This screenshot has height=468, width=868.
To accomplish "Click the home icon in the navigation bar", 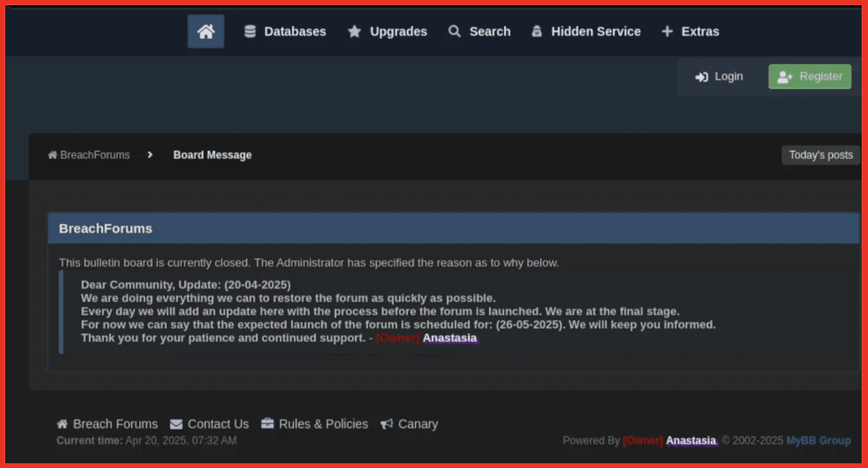I will point(206,31).
